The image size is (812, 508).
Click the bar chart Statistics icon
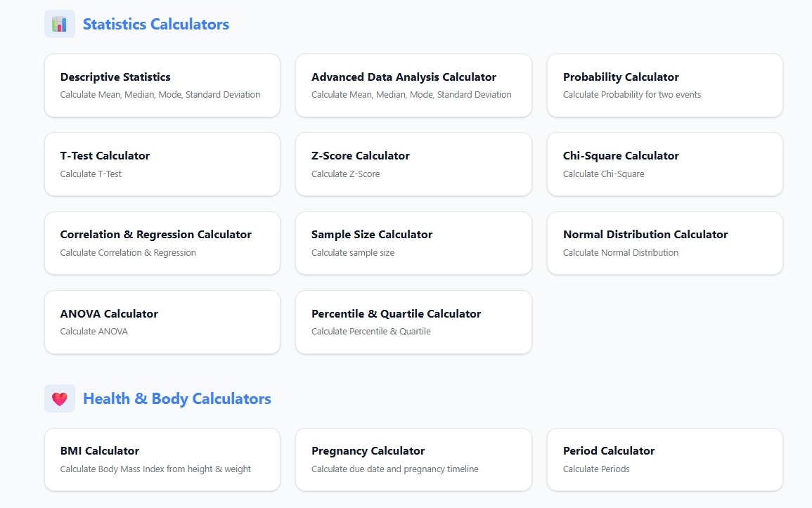59,23
